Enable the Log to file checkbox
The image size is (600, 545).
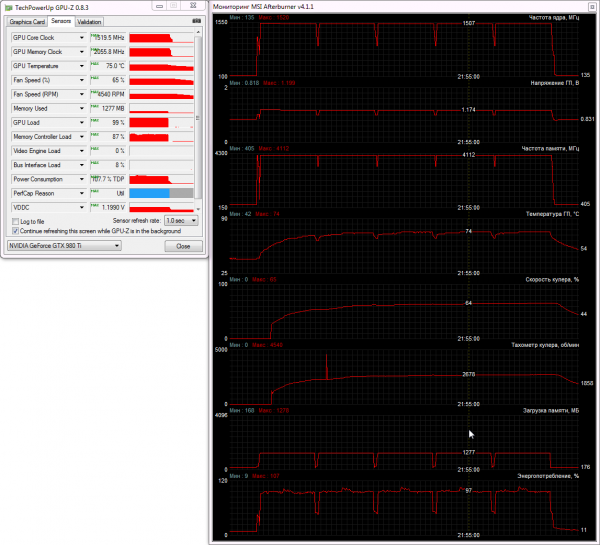15,222
